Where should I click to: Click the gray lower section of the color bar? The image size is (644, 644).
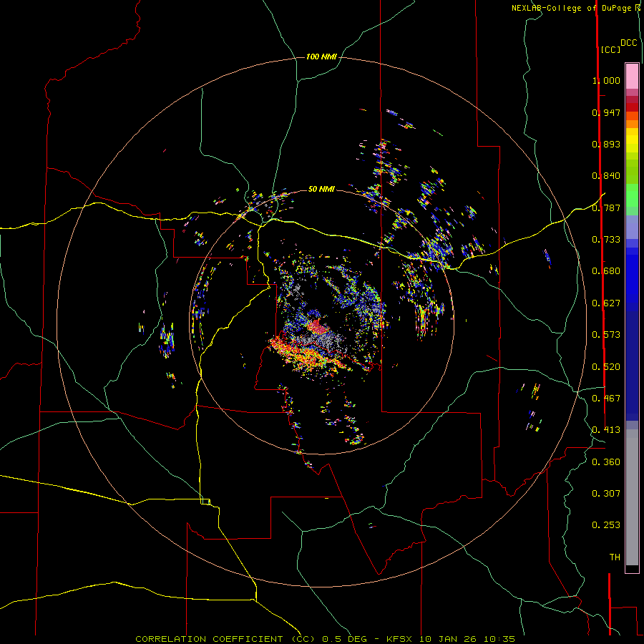(x=632, y=497)
